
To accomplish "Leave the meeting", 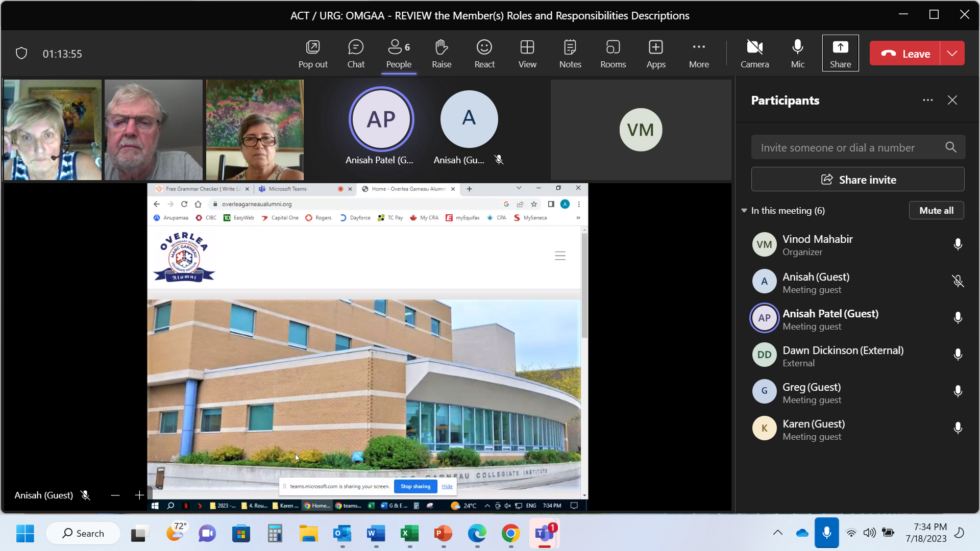I will point(905,53).
